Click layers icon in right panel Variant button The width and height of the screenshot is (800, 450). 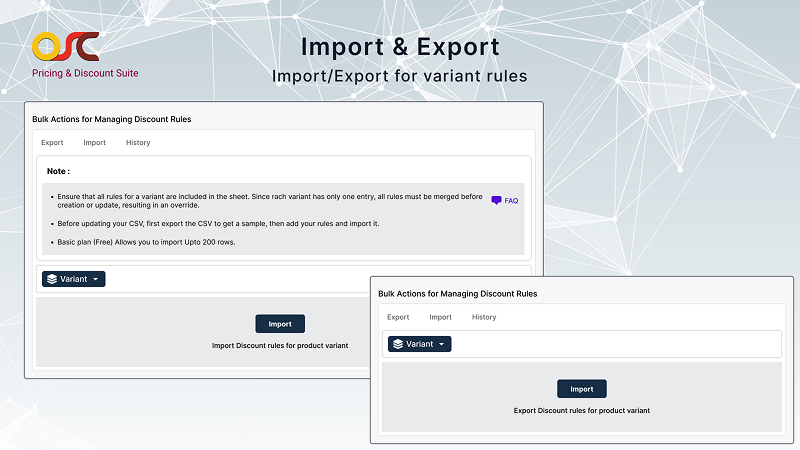coord(397,344)
